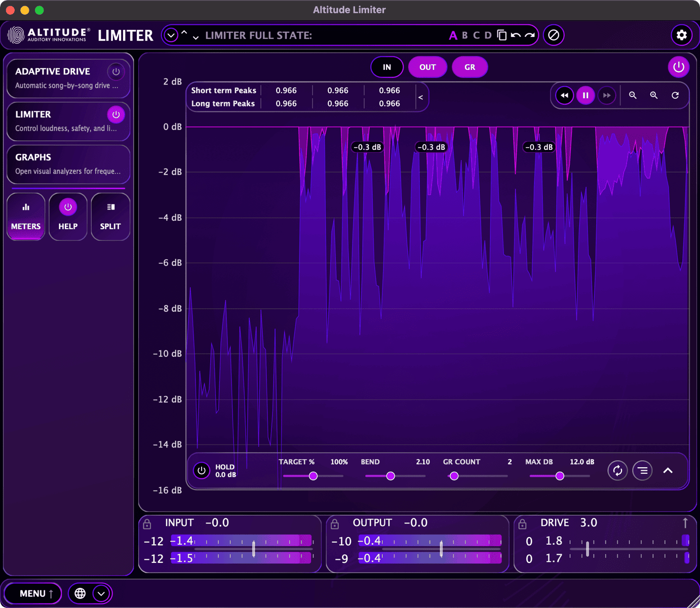Open the ADAPTIVE DRIVE section
The width and height of the screenshot is (700, 608).
[x=68, y=78]
